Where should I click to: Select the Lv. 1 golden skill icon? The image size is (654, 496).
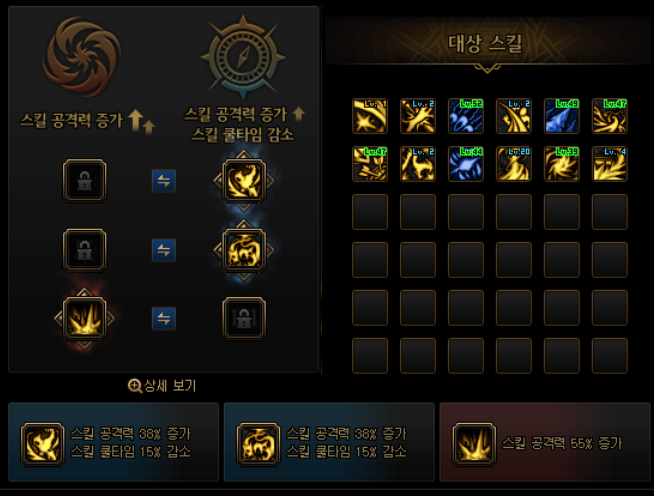370,116
